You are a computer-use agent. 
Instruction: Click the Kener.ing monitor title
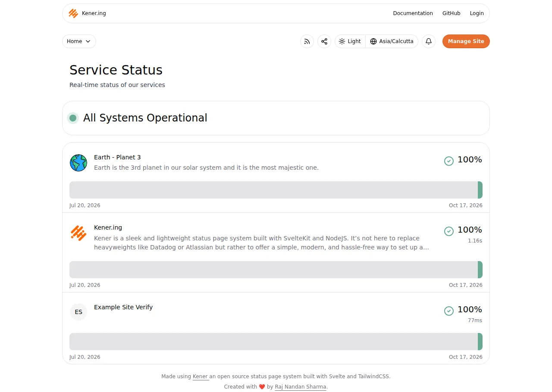coord(108,227)
